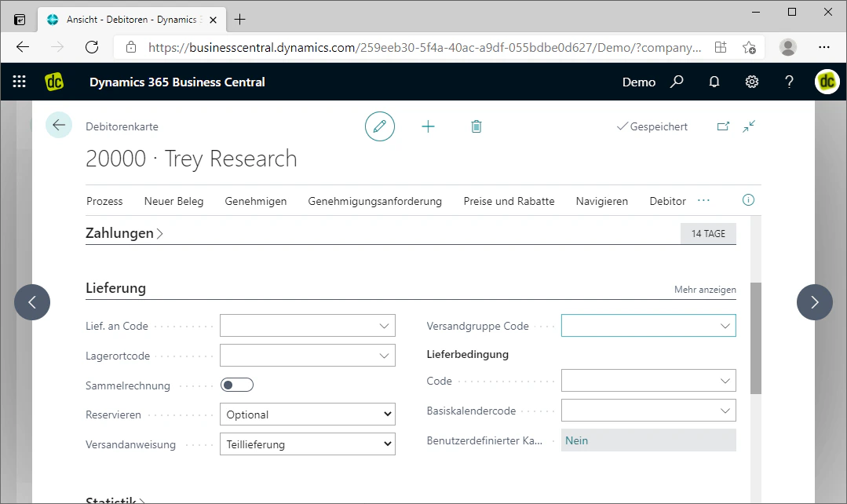847x504 pixels.
Task: Open Reservieren Optional dropdown
Action: point(308,415)
